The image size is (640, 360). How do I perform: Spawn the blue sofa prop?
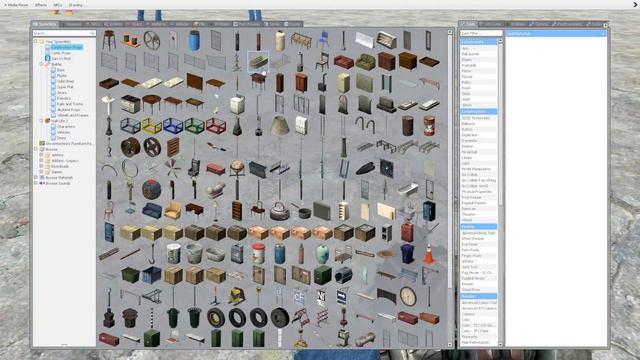click(152, 211)
